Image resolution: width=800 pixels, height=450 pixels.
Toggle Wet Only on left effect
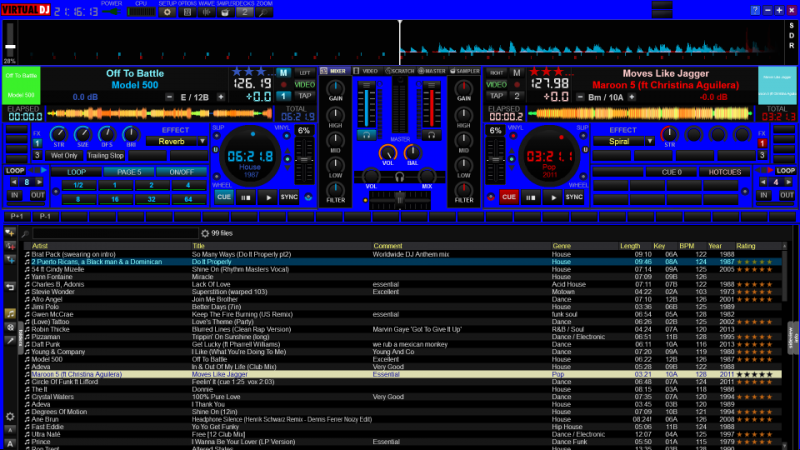point(64,156)
